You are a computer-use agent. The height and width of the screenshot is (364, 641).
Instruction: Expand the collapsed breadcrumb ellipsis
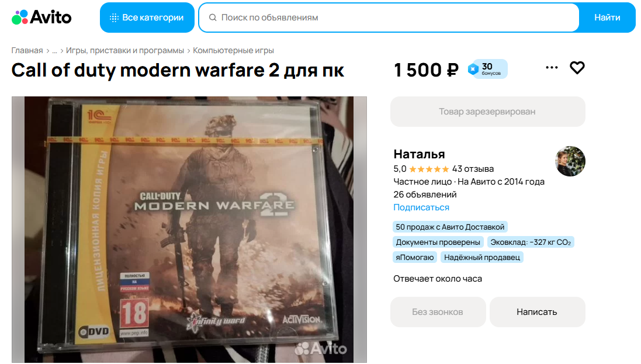[x=54, y=50]
